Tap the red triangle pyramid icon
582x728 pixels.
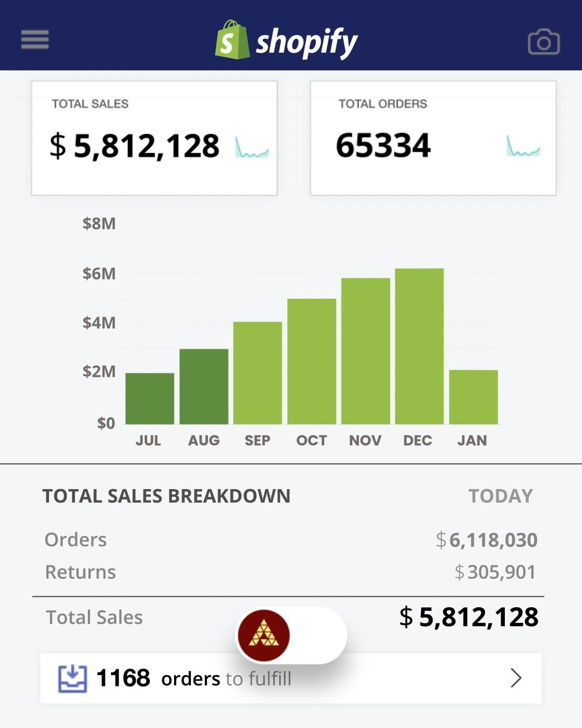[264, 635]
